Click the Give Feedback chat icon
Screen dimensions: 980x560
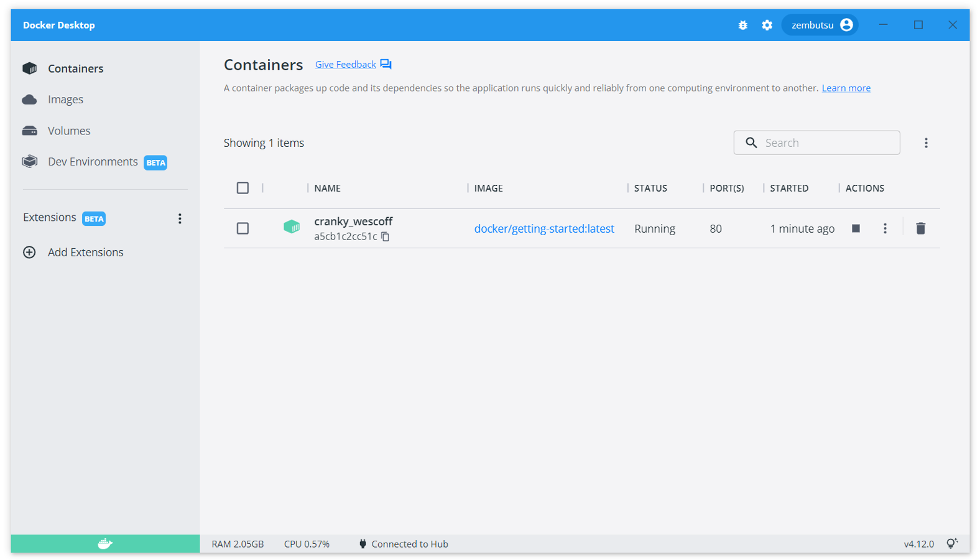point(386,65)
